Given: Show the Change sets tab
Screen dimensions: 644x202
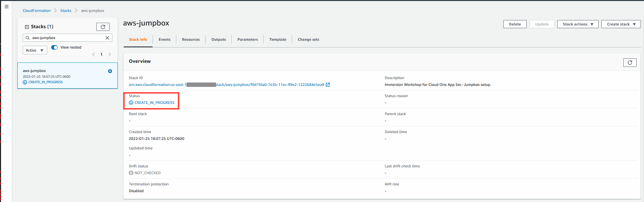Looking at the screenshot, I should (x=309, y=39).
